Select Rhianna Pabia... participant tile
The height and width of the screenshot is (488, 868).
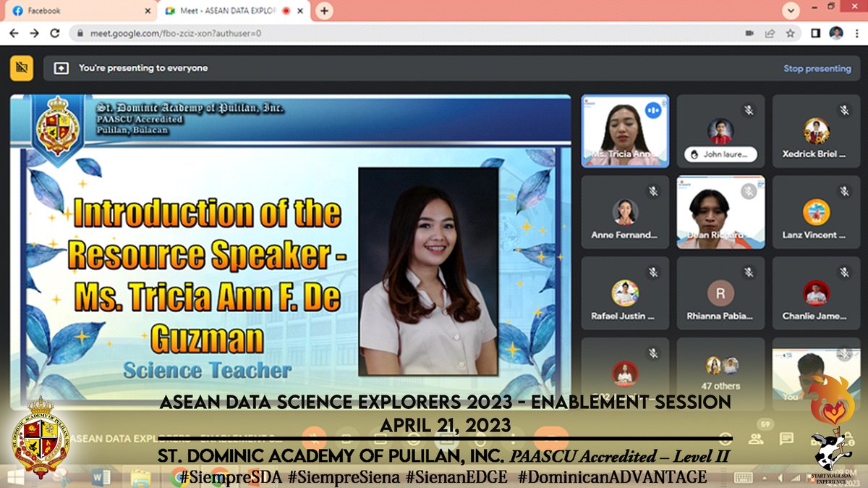coord(720,293)
